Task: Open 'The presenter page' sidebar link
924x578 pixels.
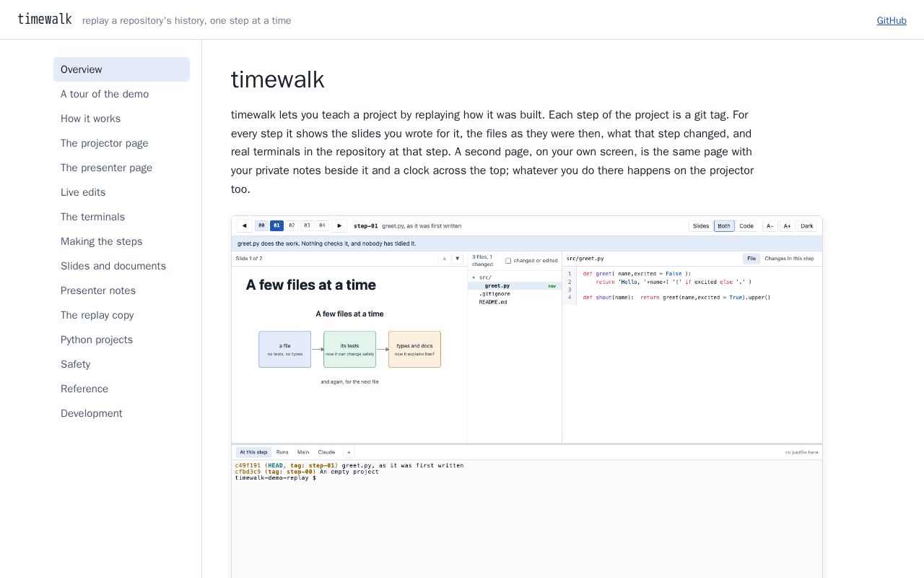Action: pyautogui.click(x=121, y=168)
